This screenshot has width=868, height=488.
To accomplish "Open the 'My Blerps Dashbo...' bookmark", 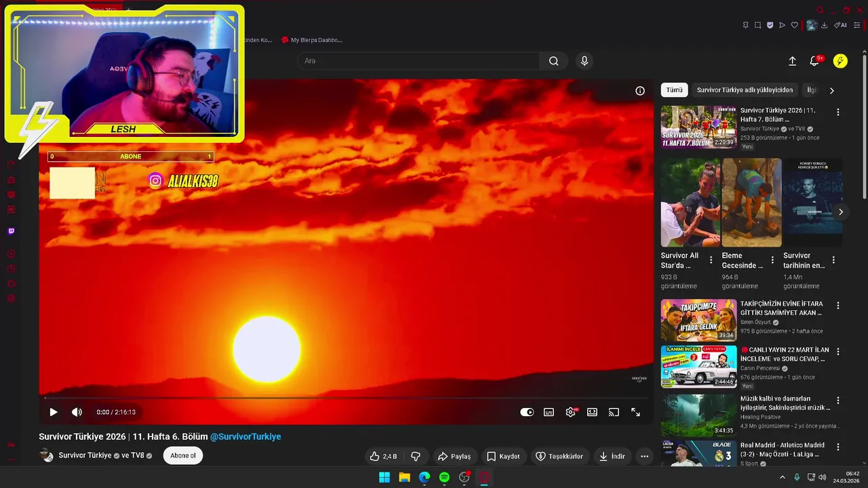I will pos(312,40).
